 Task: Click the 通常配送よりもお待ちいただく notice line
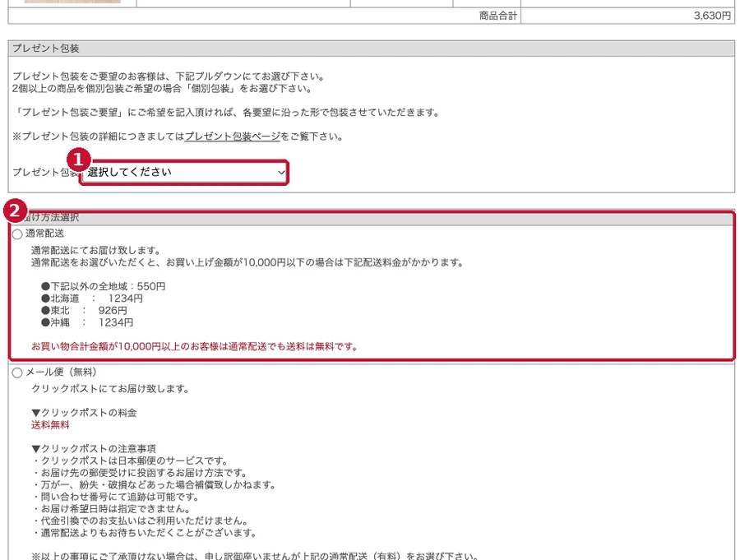pos(145,533)
